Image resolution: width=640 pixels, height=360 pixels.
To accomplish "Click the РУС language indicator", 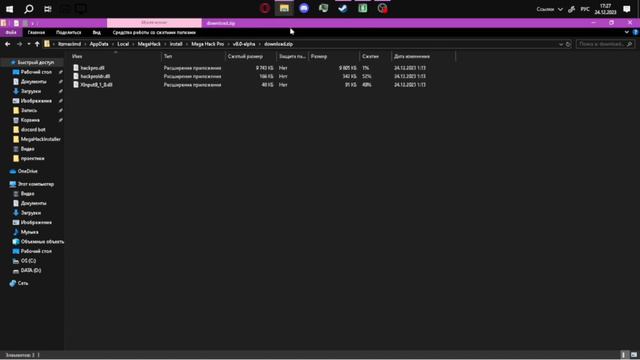I will click(585, 9).
